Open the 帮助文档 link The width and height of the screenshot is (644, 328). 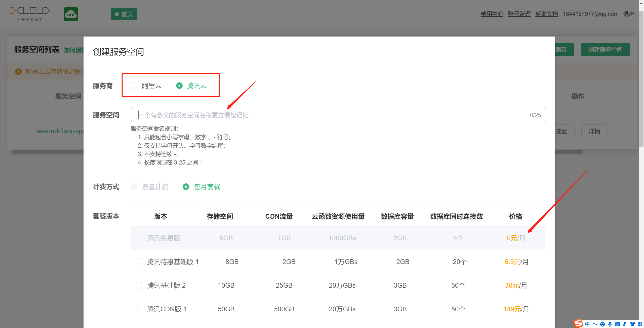pos(546,14)
